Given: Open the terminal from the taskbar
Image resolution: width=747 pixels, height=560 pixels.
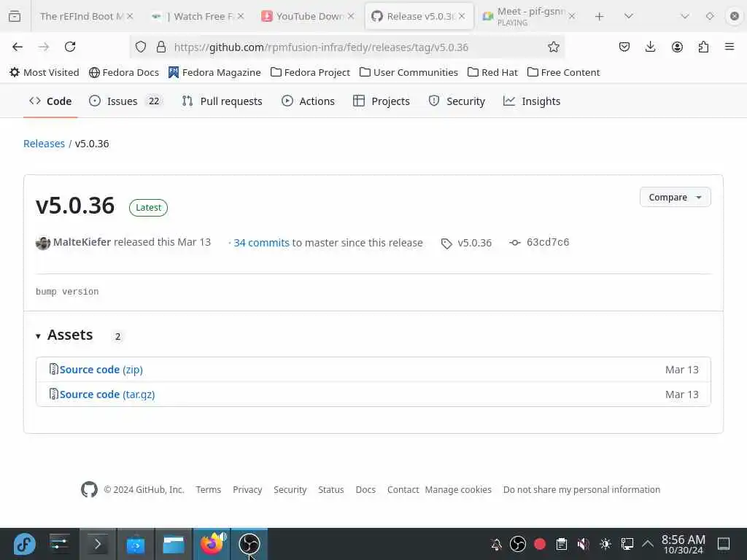Looking at the screenshot, I should [x=97, y=544].
